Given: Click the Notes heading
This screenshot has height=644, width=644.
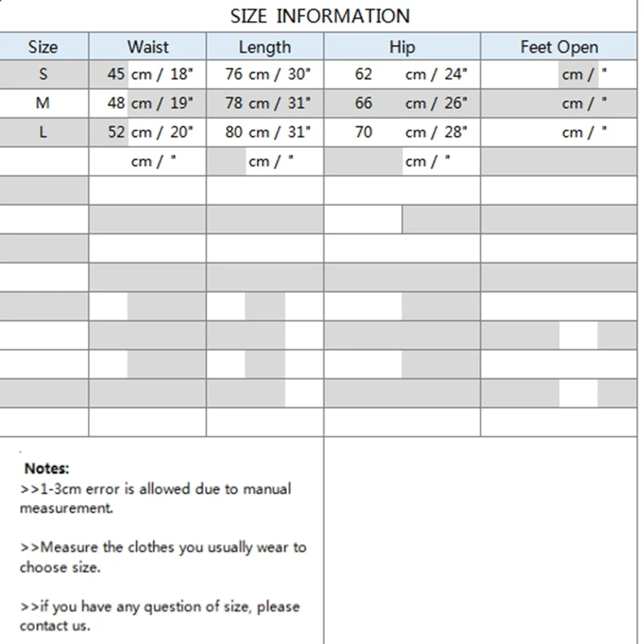Looking at the screenshot, I should [x=47, y=469].
